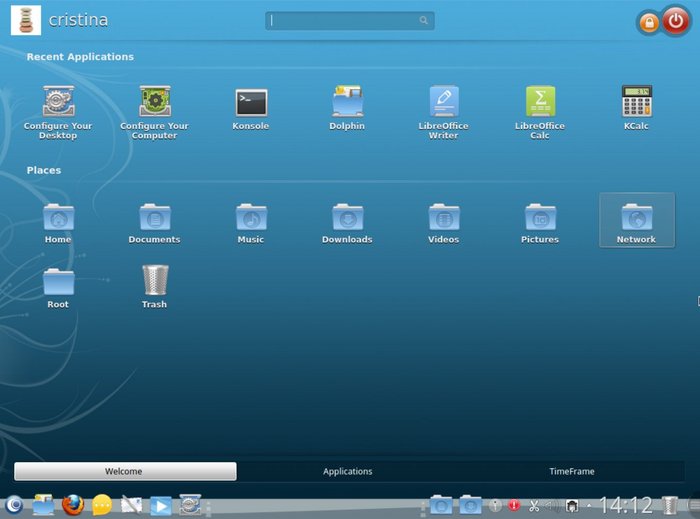Viewport: 700px width, 519px height.
Task: Open the Network place
Action: [x=636, y=218]
